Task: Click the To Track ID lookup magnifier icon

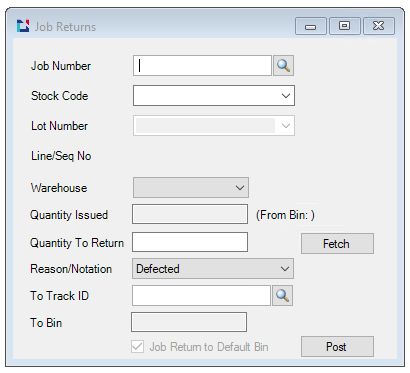Action: pyautogui.click(x=282, y=295)
